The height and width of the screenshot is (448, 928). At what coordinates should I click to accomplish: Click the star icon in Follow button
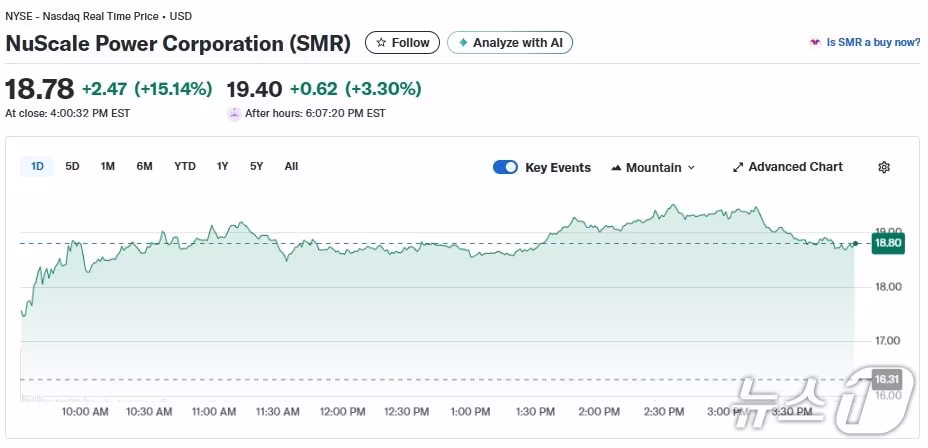click(x=380, y=43)
